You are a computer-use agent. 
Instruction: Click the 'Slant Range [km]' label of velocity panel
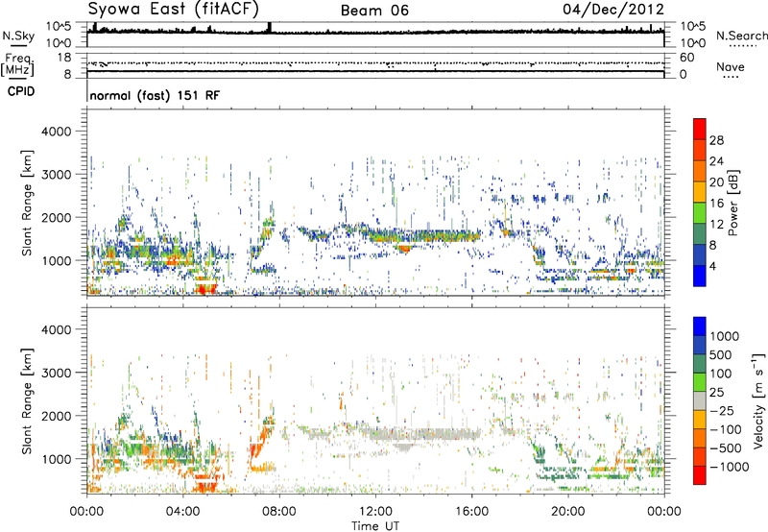27,401
